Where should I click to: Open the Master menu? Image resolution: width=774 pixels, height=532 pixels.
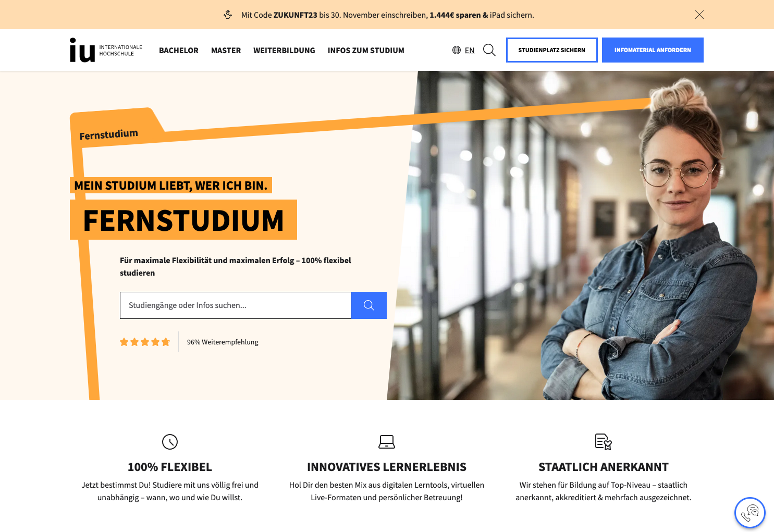coord(226,51)
